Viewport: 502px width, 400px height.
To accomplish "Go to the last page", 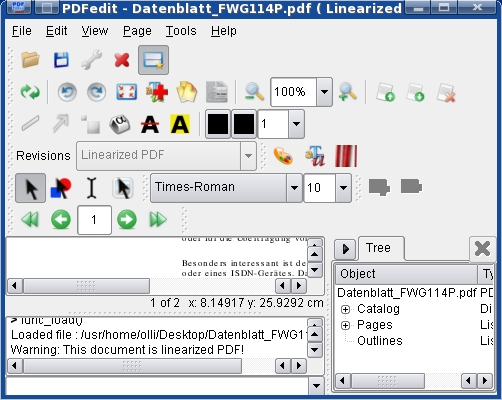I will pyautogui.click(x=158, y=220).
